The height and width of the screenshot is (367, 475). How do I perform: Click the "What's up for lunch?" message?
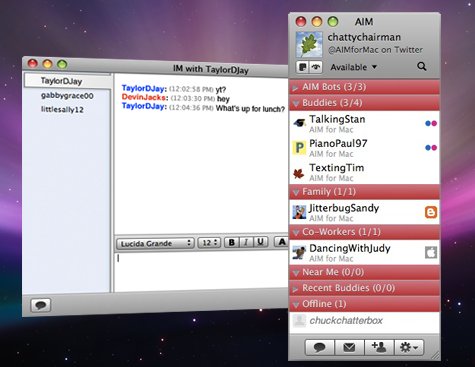[x=251, y=109]
